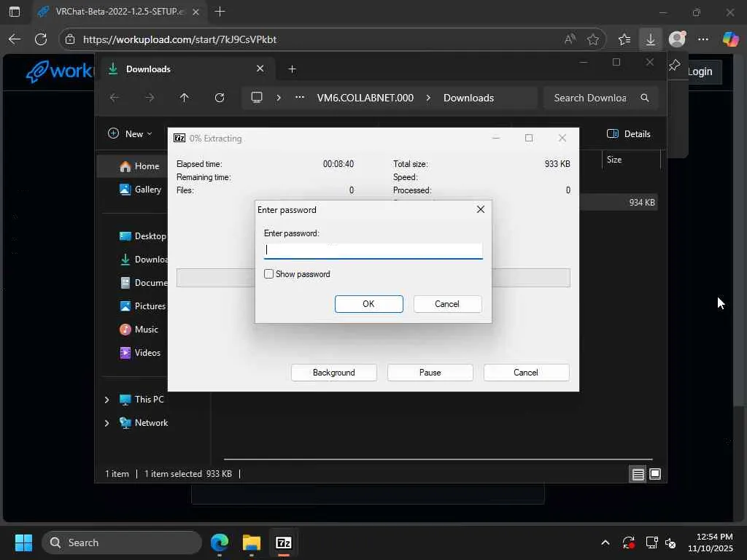Screen dimensions: 747x560
Task: Click OK in the Enter password dialog
Action: (x=368, y=304)
